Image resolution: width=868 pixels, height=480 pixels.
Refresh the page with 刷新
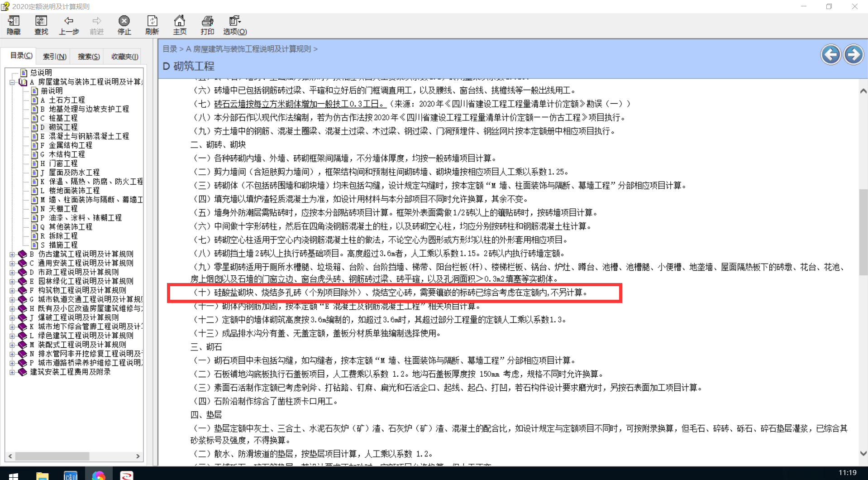point(152,25)
